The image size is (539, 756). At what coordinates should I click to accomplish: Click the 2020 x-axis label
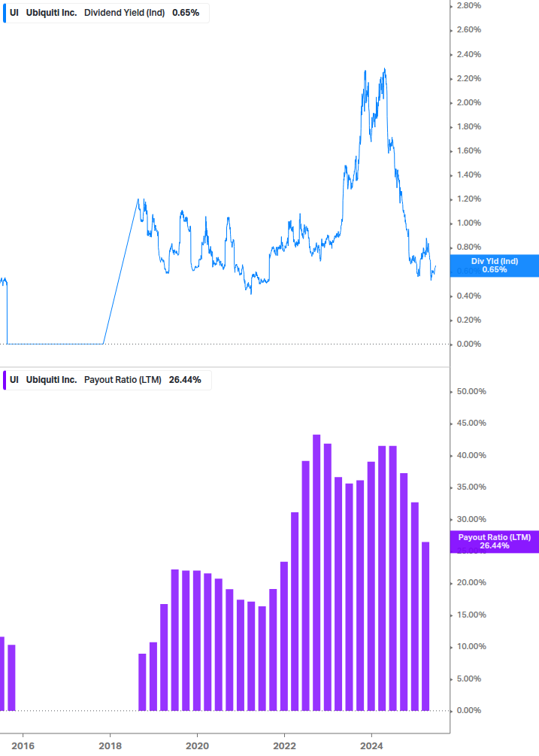(x=198, y=746)
